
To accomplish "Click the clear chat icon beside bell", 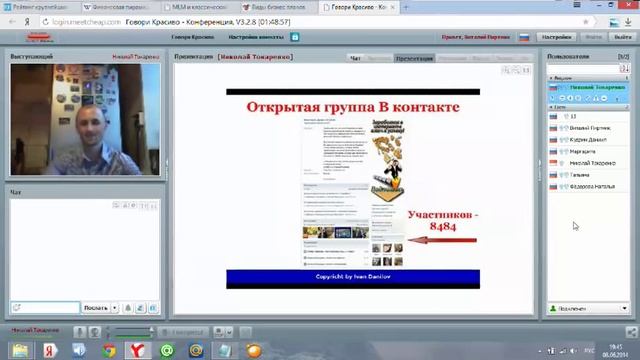I will click(x=140, y=308).
